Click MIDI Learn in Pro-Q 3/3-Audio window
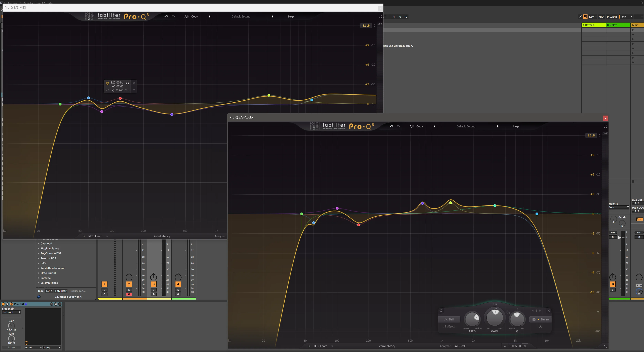Image resolution: width=644 pixels, height=352 pixels. coord(320,346)
